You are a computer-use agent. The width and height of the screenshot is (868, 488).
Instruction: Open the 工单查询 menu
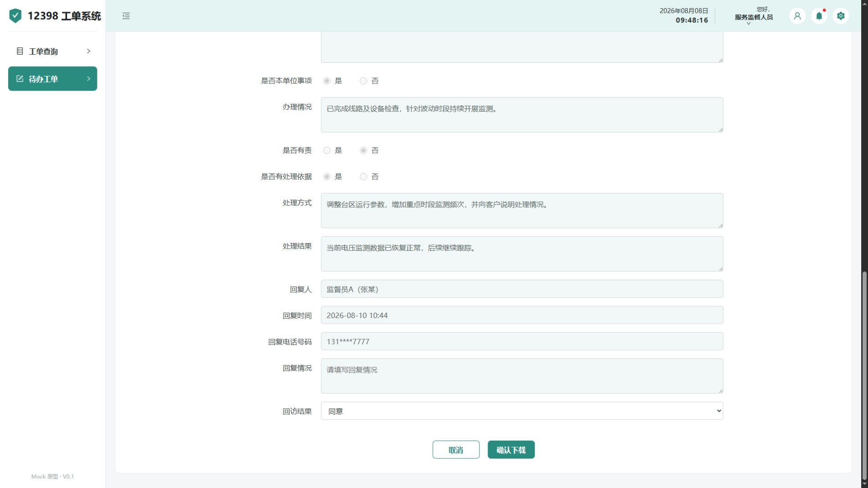pos(52,51)
